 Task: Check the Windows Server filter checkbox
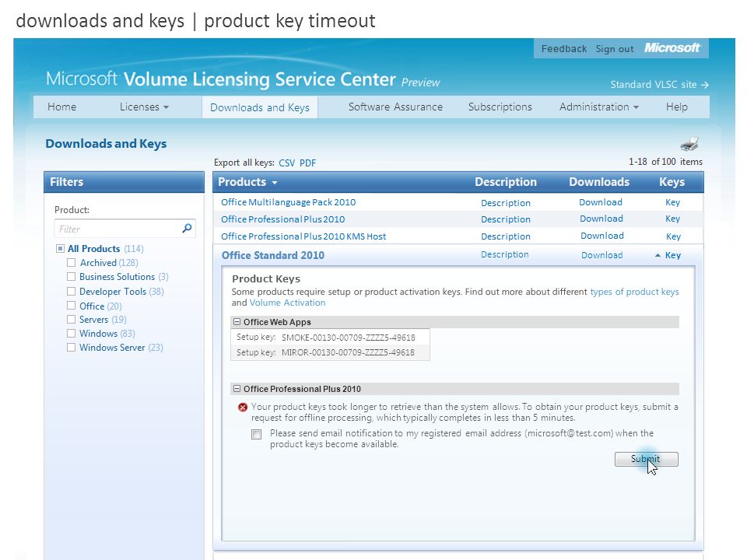point(71,347)
